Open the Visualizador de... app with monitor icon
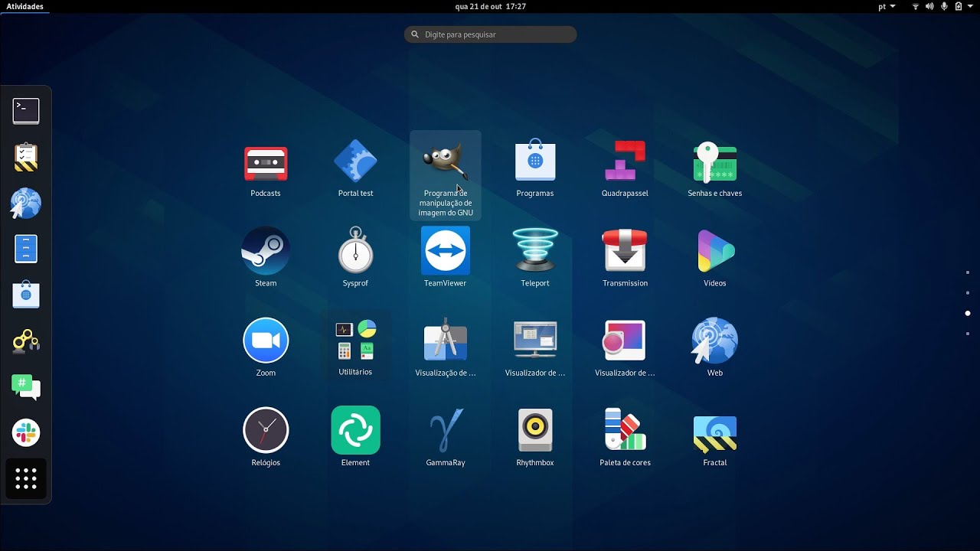Screen dimensions: 980x551 click(x=535, y=348)
